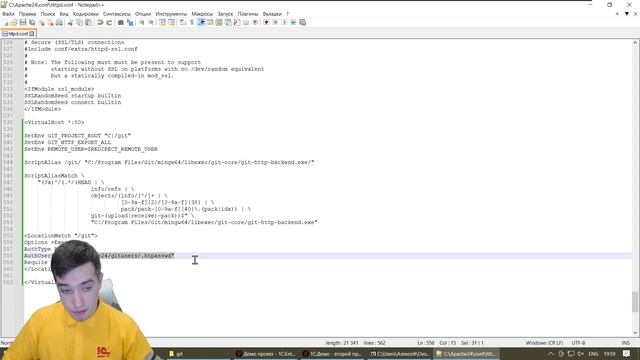Click the Open file toolbar icon
640x360 pixels.
point(14,22)
